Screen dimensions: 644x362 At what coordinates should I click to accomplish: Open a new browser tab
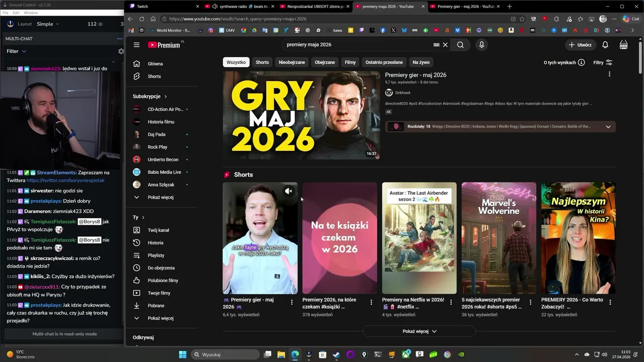[509, 7]
